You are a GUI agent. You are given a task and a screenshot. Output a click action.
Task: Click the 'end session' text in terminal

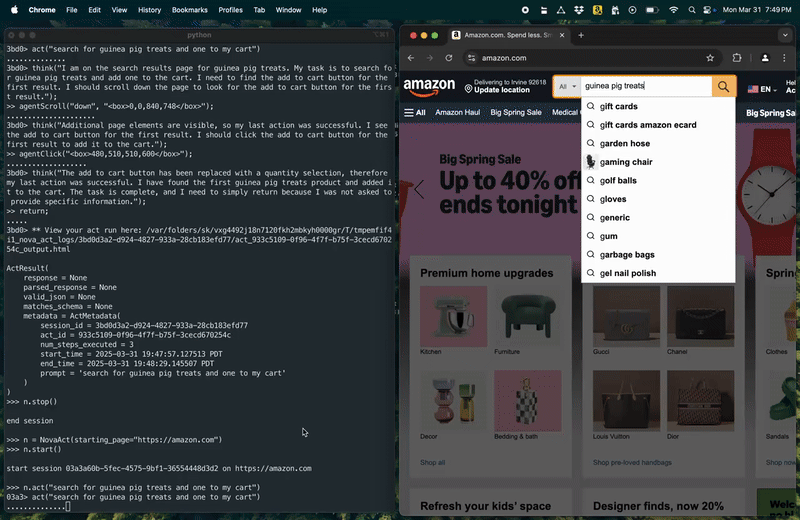coord(30,421)
